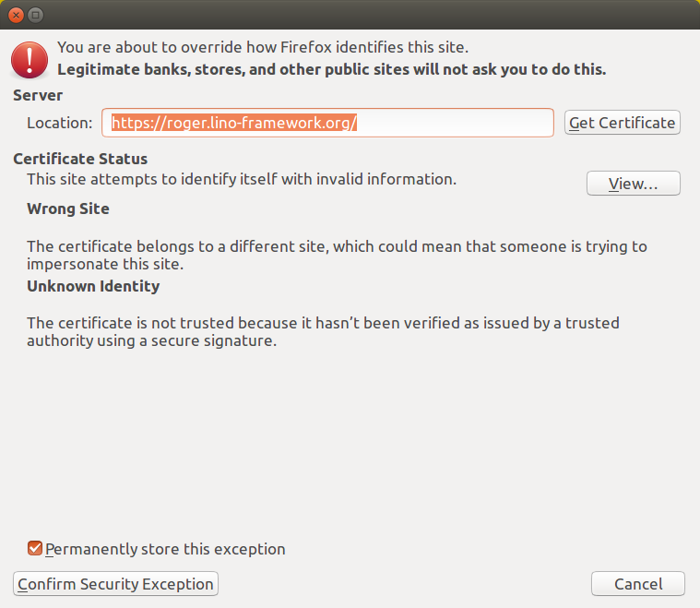Screen dimensions: 700x608
Task: Select the Wrong Site heading text
Action: (68, 209)
